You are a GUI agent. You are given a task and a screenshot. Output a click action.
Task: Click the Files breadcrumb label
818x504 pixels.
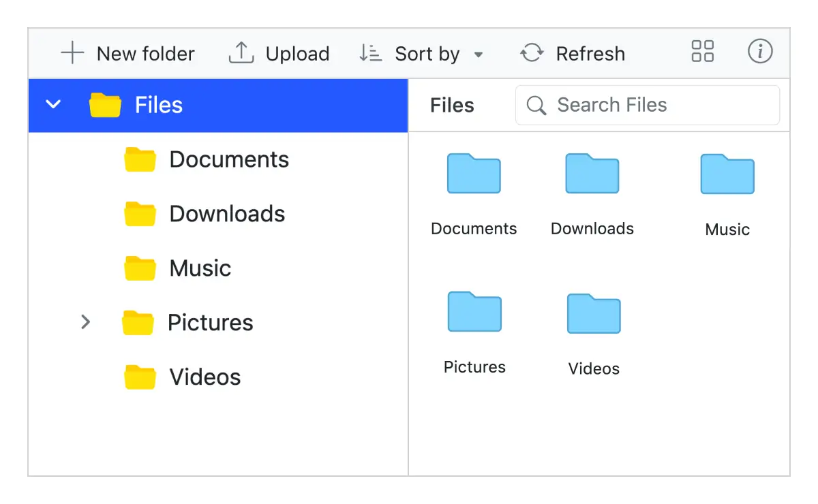tap(451, 105)
